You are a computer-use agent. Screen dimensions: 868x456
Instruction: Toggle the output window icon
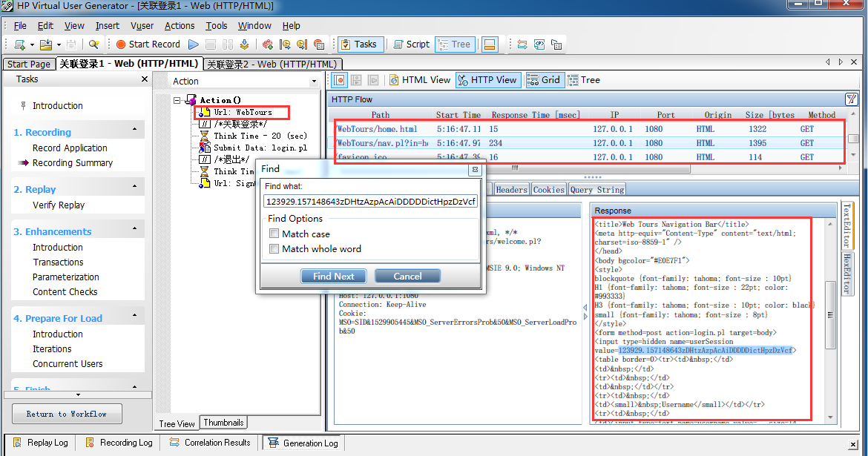coord(490,44)
